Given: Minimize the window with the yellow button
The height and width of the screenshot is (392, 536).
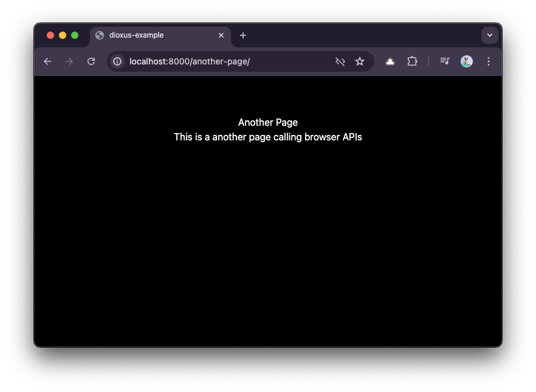Looking at the screenshot, I should click(63, 35).
